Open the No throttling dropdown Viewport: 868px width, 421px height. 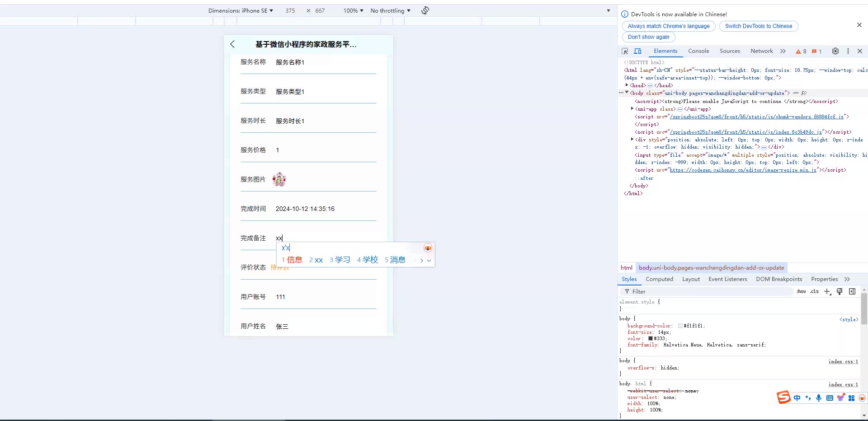[390, 10]
